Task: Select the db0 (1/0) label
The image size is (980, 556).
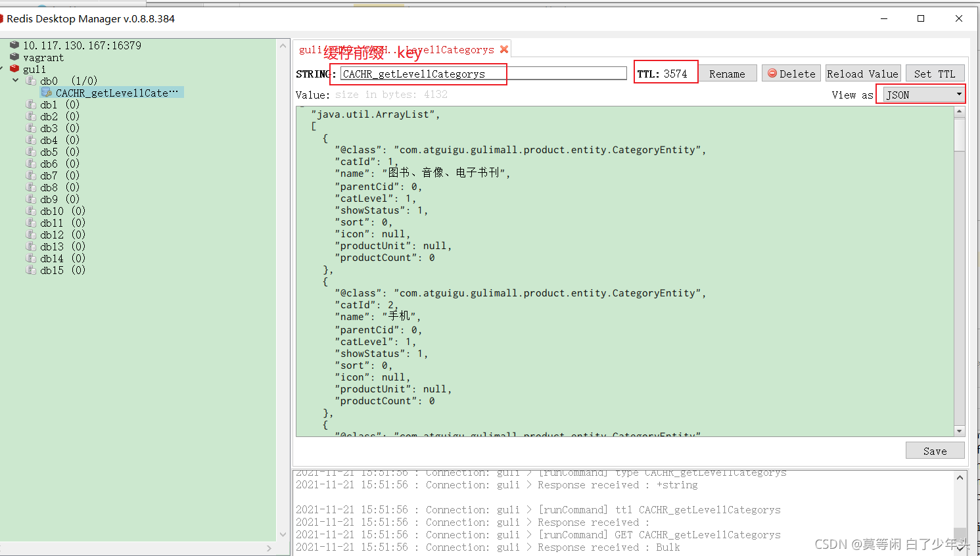Action: (68, 81)
